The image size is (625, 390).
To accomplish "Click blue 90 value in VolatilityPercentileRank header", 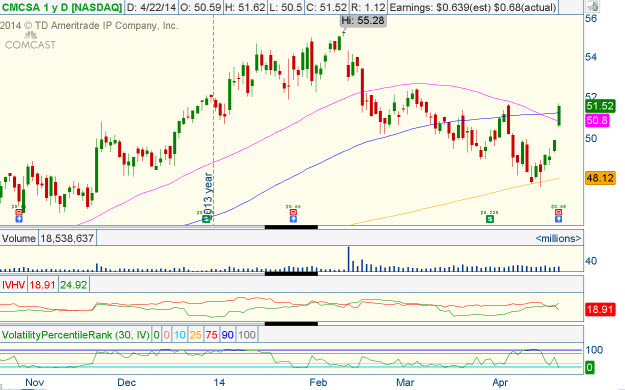I will pyautogui.click(x=227, y=335).
